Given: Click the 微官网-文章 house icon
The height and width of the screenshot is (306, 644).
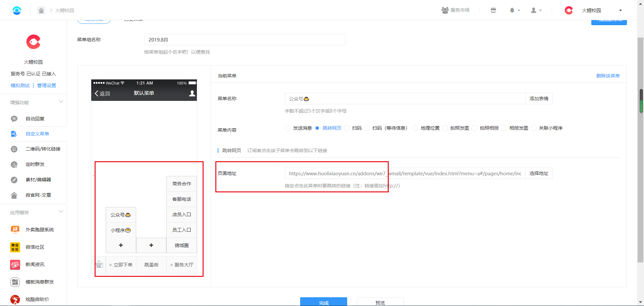Looking at the screenshot, I should (x=14, y=195).
